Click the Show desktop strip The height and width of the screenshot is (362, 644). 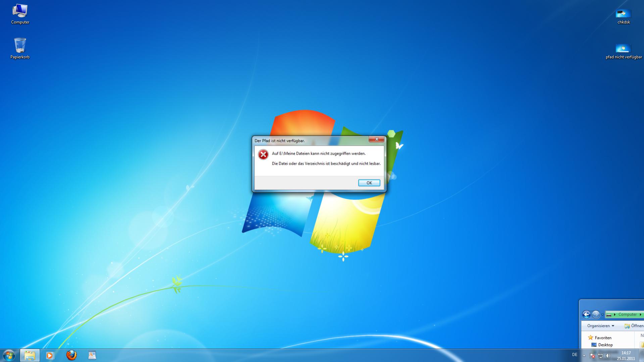(641, 355)
